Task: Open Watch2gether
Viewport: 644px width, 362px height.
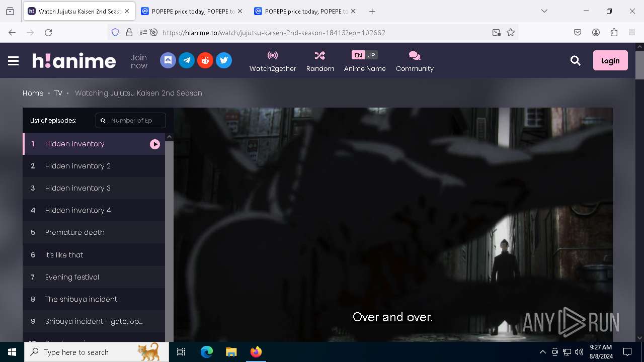Action: (273, 61)
